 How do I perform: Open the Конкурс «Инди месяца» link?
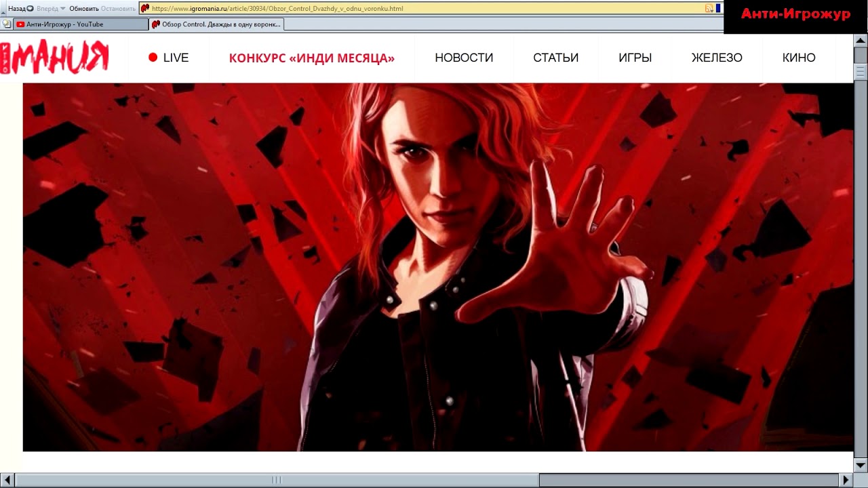click(312, 58)
